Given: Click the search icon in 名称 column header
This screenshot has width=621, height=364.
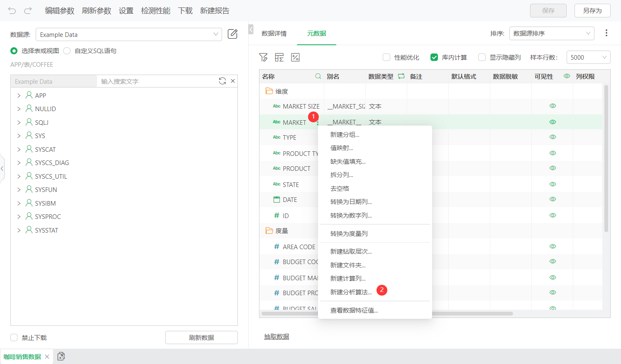Looking at the screenshot, I should pos(318,76).
